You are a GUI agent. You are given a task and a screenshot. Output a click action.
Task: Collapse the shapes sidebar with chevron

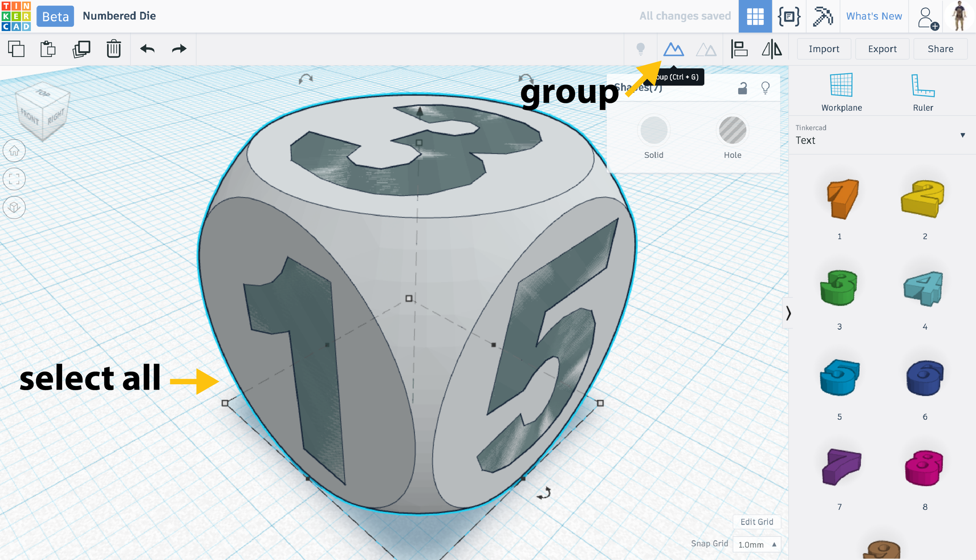click(788, 313)
